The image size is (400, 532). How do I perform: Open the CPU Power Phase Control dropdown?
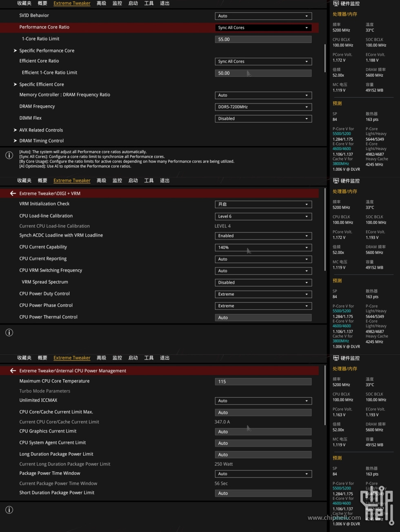(263, 306)
